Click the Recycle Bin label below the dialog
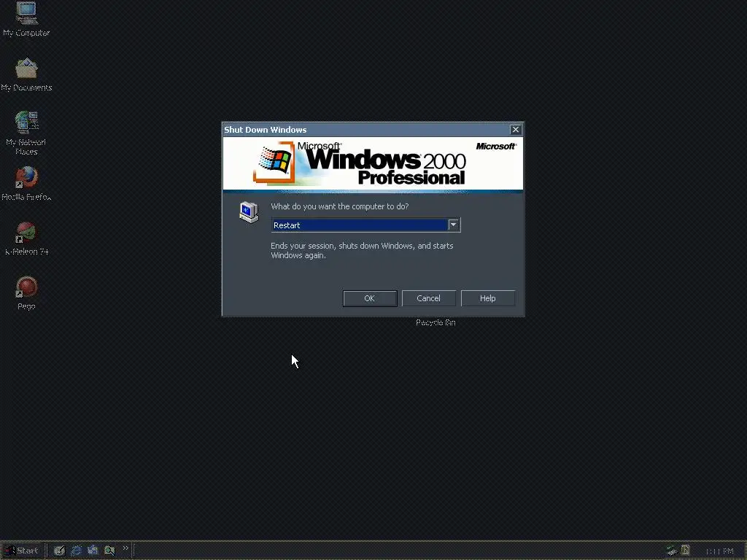Viewport: 747px width, 560px height. (436, 322)
